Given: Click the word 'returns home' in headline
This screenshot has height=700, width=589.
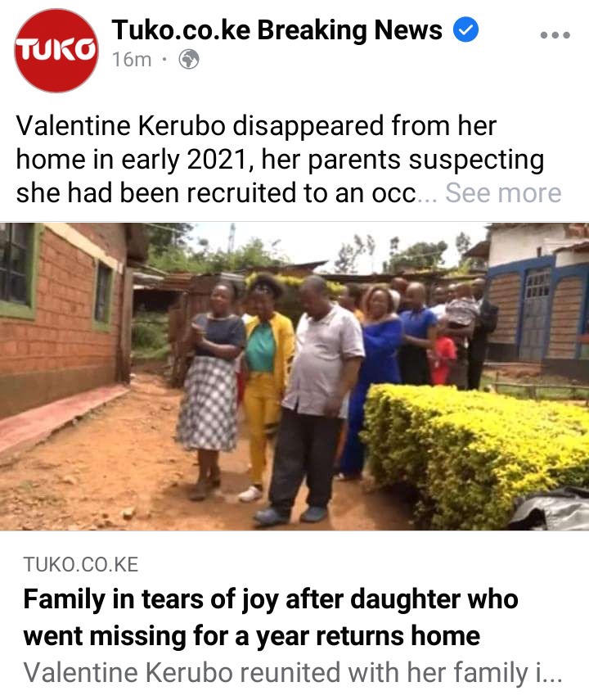Looking at the screenshot, I should click(x=398, y=635).
